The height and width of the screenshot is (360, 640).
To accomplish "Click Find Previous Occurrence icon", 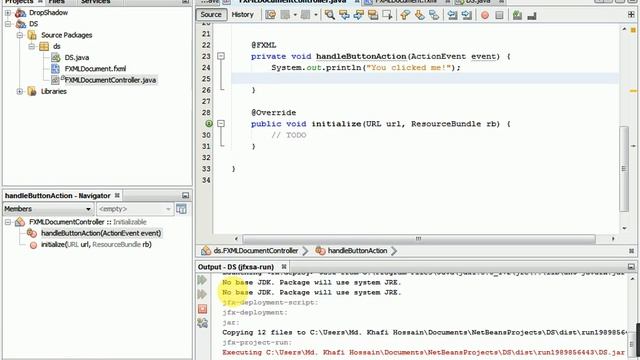I will coord(344,15).
